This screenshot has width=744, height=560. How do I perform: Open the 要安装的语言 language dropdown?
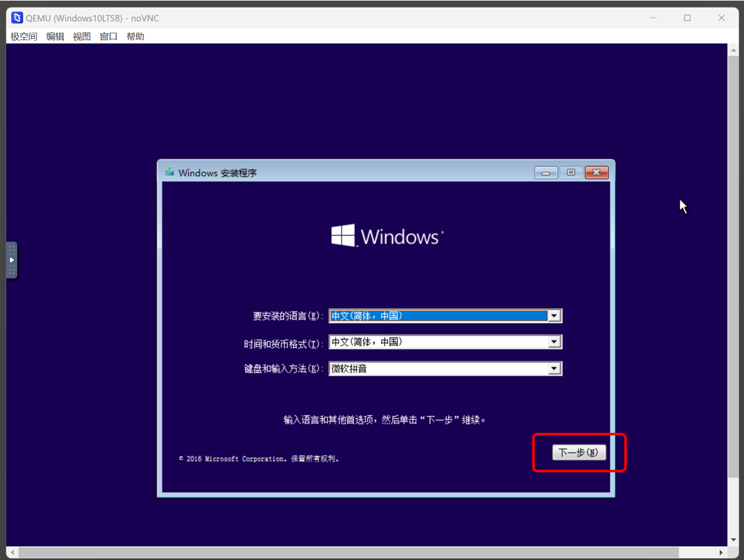tap(554, 316)
